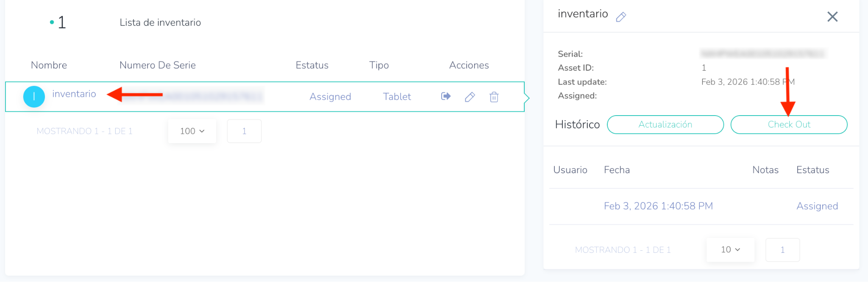
Task: Open the 10 rows-per-page dropdown
Action: [x=730, y=250]
